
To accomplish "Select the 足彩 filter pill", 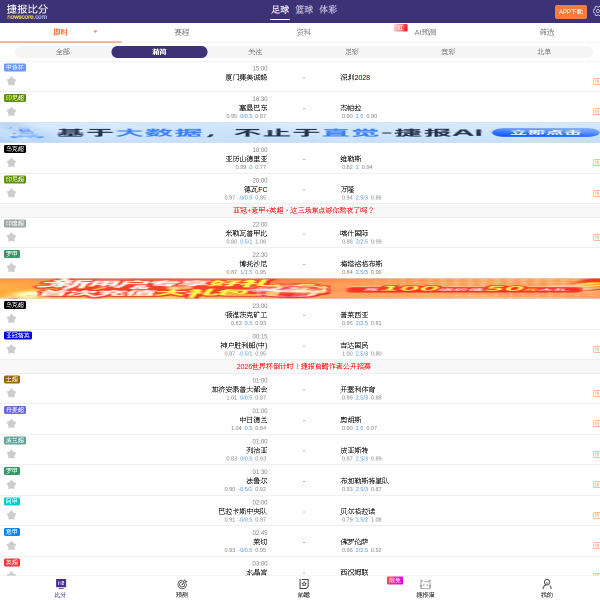I will pyautogui.click(x=352, y=52).
